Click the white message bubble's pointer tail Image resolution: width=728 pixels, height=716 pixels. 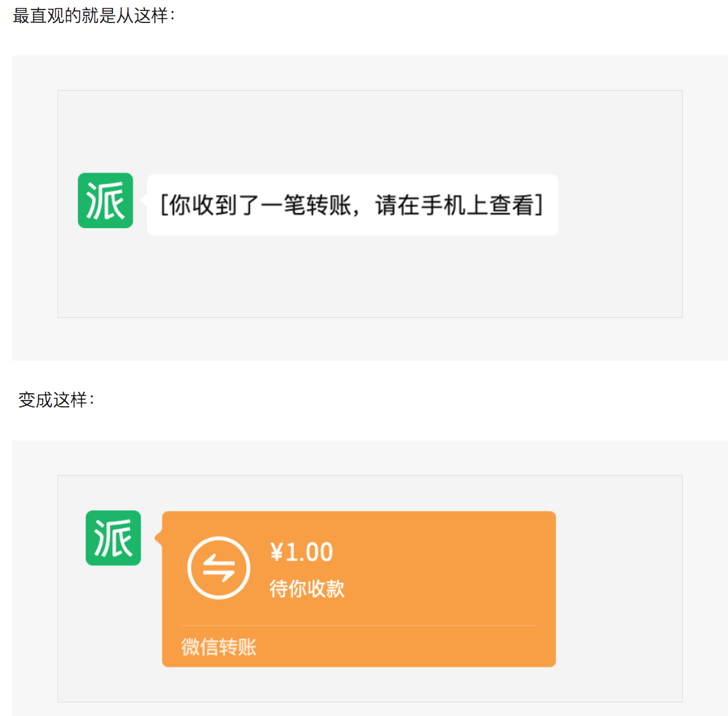pyautogui.click(x=143, y=200)
